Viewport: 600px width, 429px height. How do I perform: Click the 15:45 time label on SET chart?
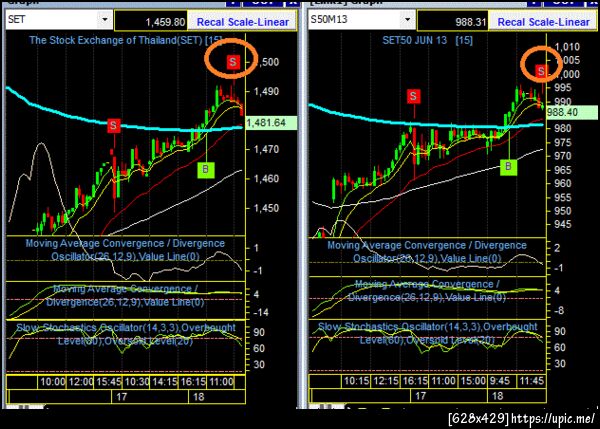[109, 382]
